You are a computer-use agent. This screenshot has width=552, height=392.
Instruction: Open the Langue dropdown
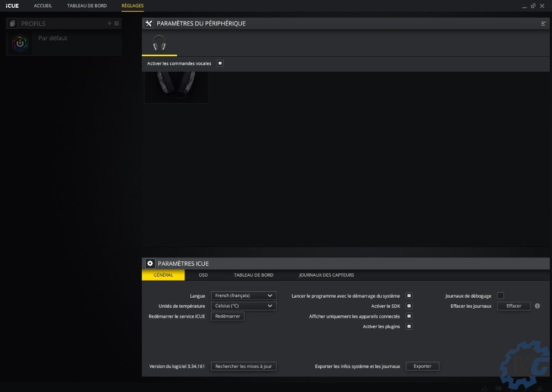(243, 296)
